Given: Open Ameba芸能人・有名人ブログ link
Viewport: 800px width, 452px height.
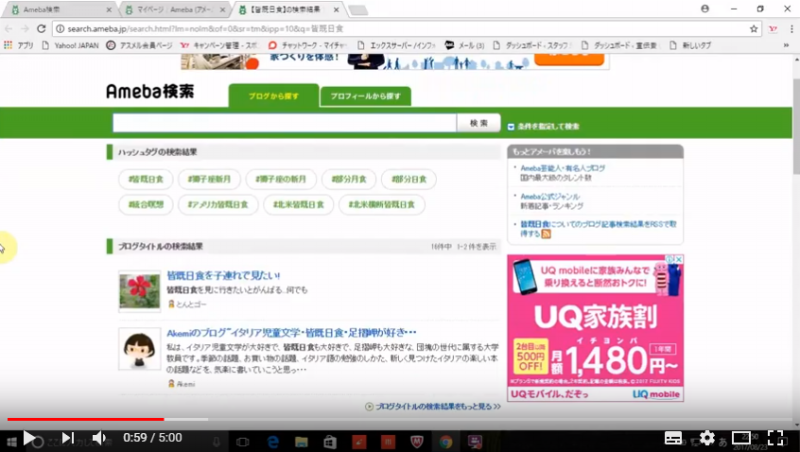Looking at the screenshot, I should tap(563, 168).
